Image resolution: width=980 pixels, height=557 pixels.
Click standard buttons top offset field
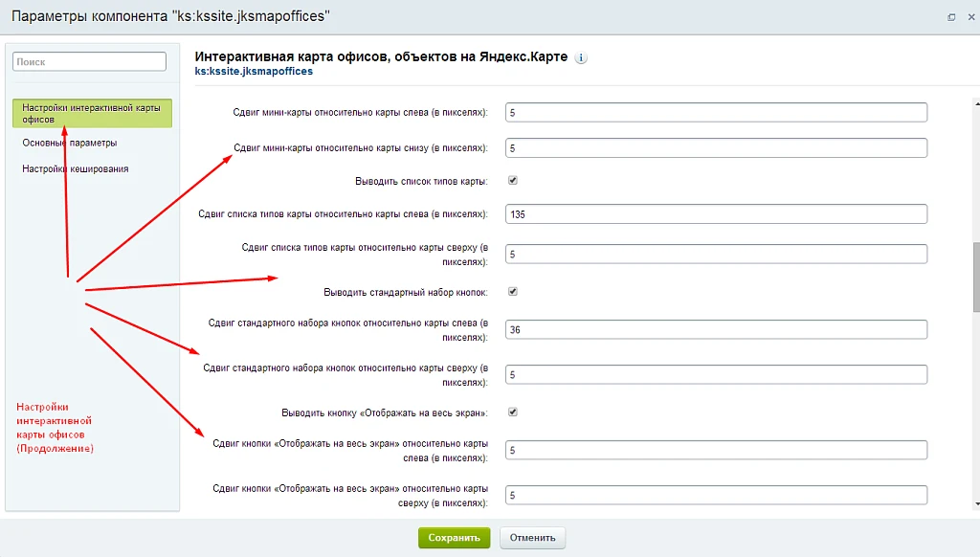click(716, 374)
